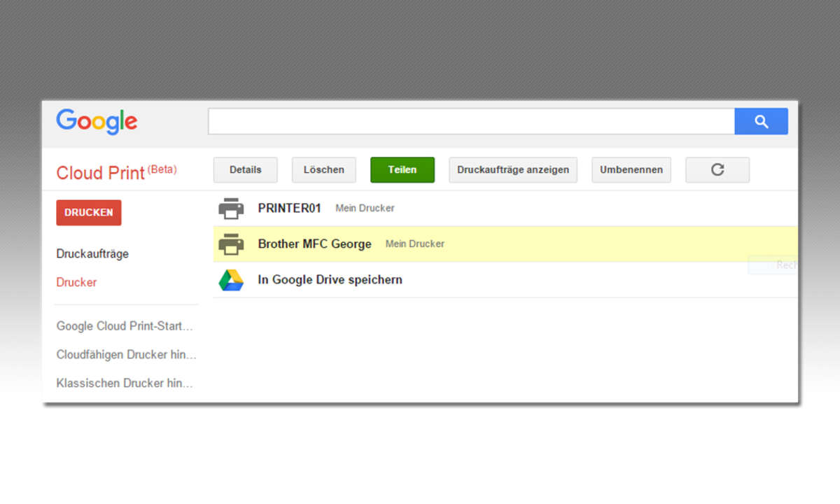Click Mein Drucker label next to PRINTER01

click(365, 209)
